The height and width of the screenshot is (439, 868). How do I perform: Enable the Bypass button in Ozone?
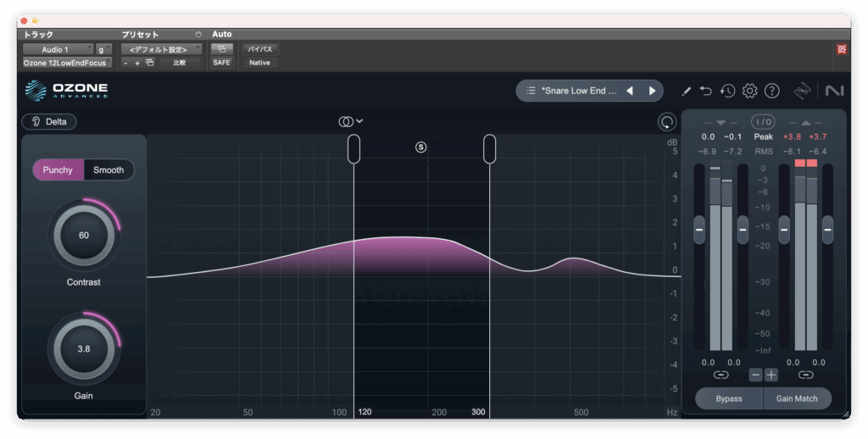point(728,398)
